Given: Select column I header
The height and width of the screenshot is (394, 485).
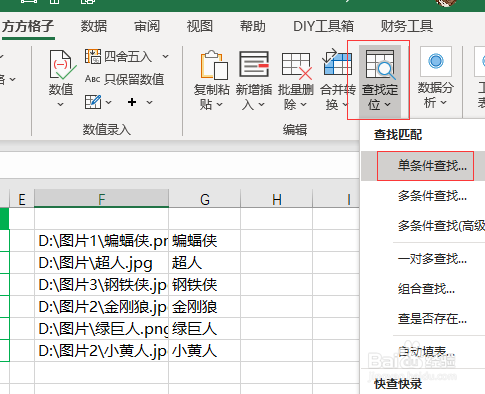Looking at the screenshot, I should (336, 199).
